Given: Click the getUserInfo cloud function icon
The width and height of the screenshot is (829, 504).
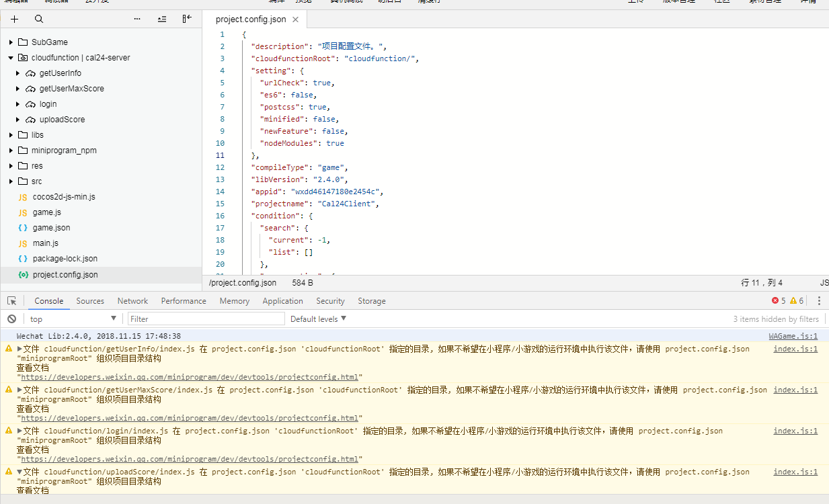Looking at the screenshot, I should (x=30, y=73).
